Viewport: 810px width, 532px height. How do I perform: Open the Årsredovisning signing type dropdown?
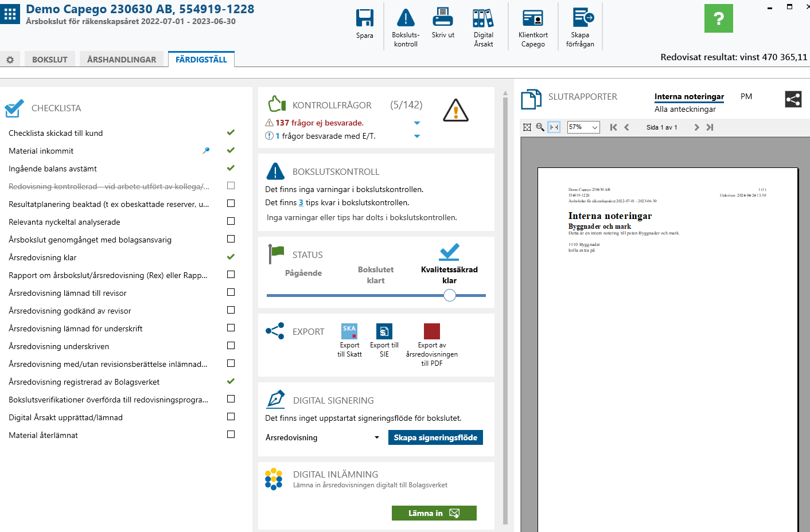click(322, 437)
